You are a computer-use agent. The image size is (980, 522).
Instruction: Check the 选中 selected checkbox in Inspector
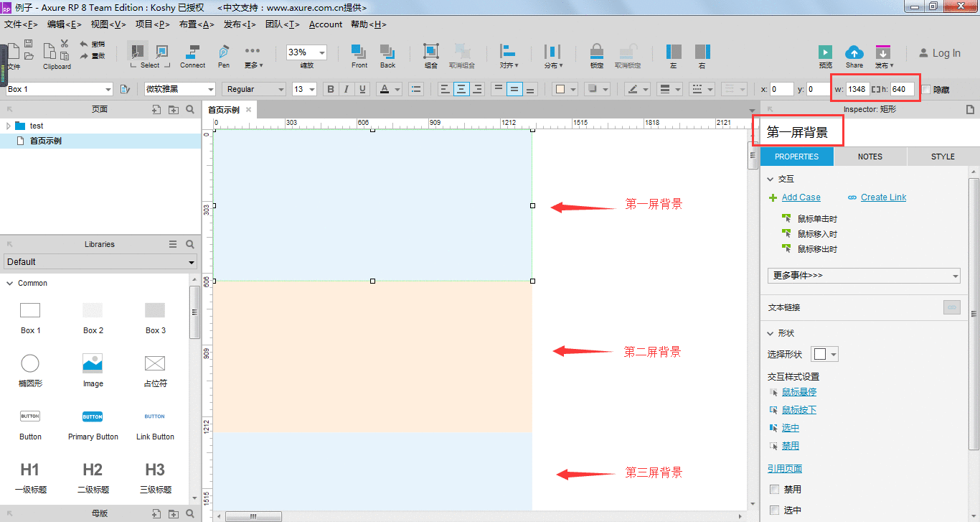coord(774,510)
